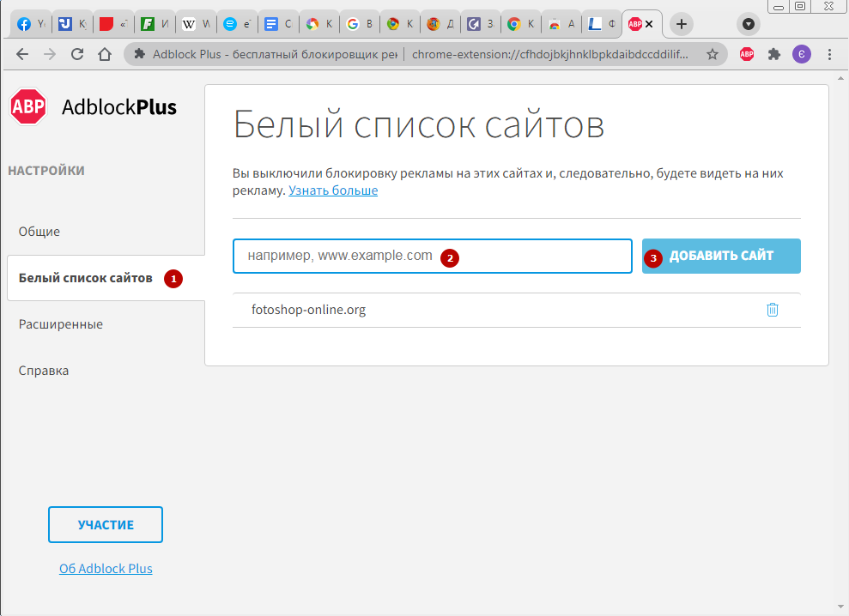Viewport: 849px width, 616px height.
Task: Click the УЧАСТИЕ button
Action: (x=106, y=524)
